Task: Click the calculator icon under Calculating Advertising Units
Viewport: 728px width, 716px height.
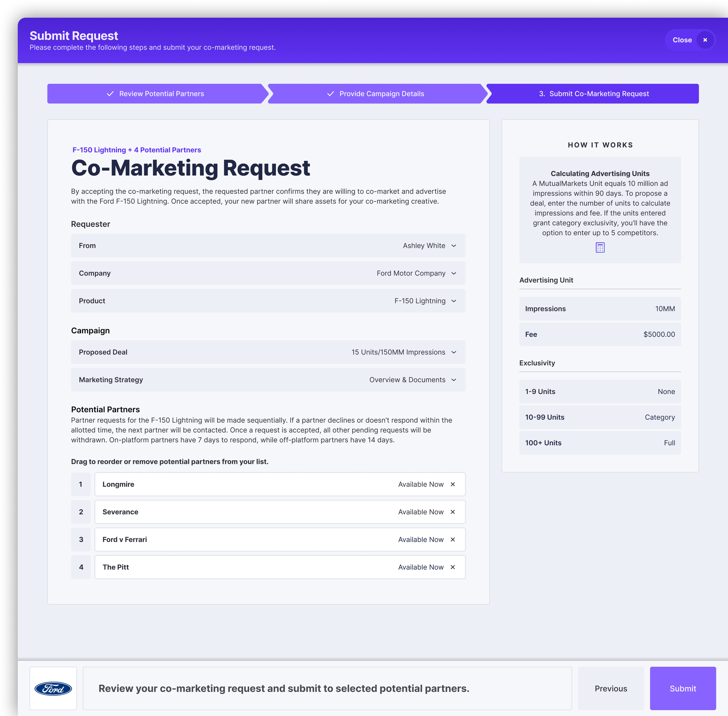Action: pos(600,247)
